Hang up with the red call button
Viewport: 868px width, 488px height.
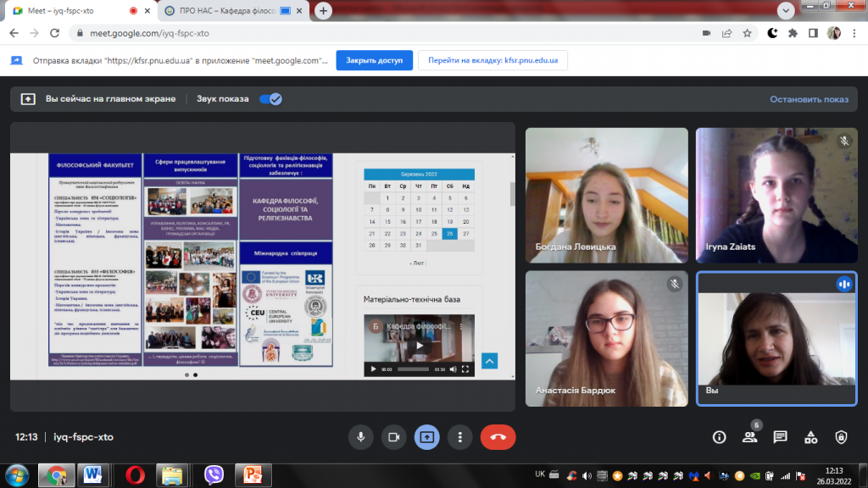(x=498, y=437)
